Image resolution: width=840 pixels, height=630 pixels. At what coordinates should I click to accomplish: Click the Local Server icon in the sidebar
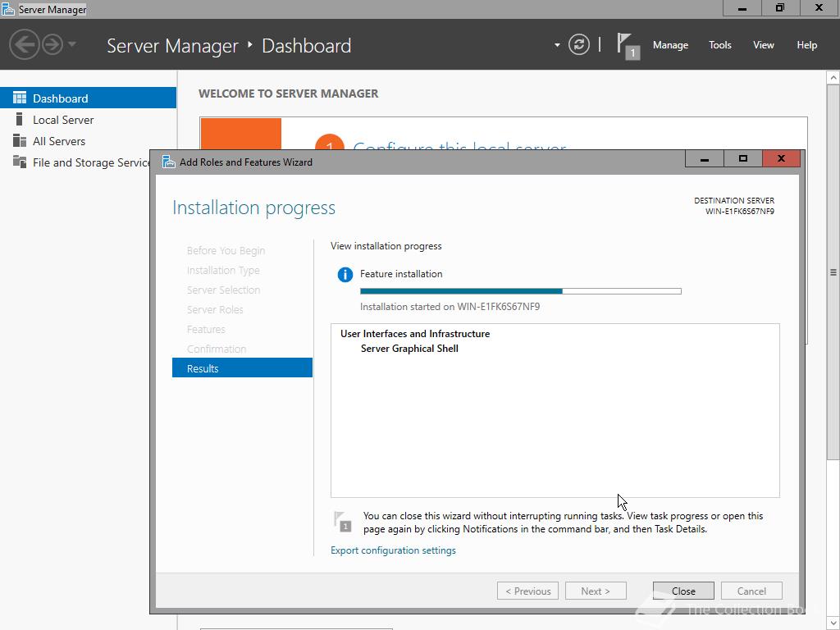(20, 119)
